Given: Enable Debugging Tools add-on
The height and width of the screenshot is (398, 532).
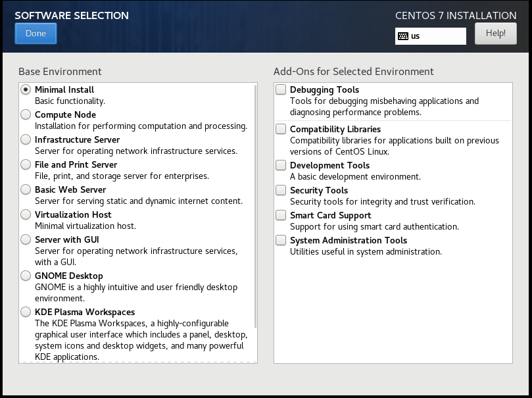Looking at the screenshot, I should tap(281, 89).
